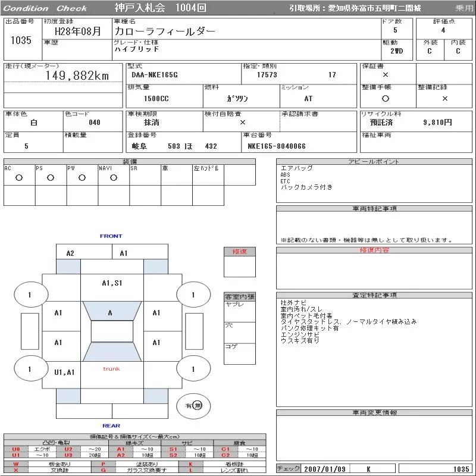Click the designation number 17573
The width and height of the screenshot is (476, 476).
click(x=267, y=75)
